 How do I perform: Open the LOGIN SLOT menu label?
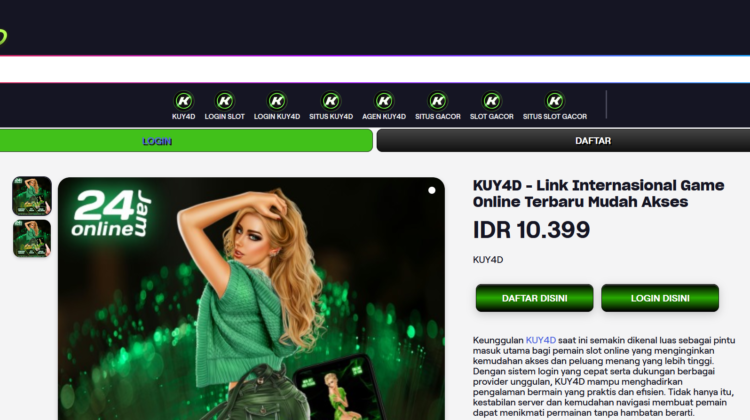[x=225, y=117]
